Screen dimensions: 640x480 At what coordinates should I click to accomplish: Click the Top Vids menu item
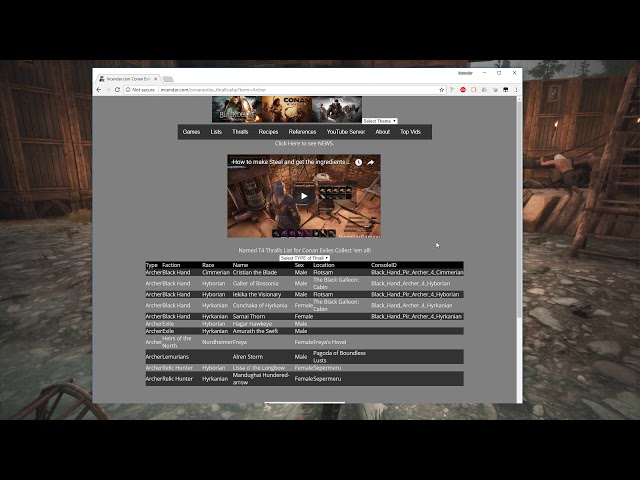pyautogui.click(x=410, y=132)
